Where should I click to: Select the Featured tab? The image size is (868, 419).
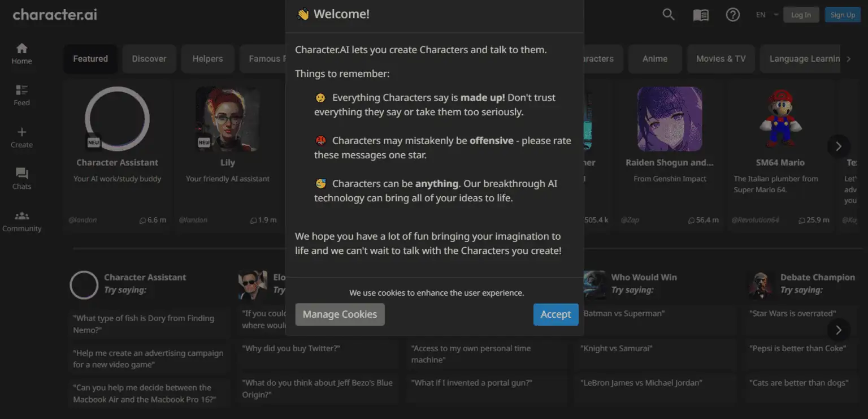tap(90, 59)
